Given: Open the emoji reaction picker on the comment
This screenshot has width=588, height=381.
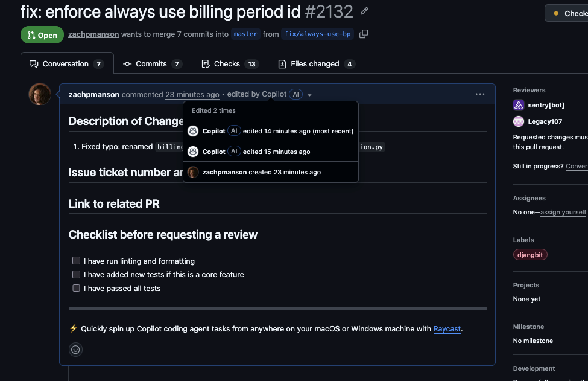Looking at the screenshot, I should [x=75, y=349].
